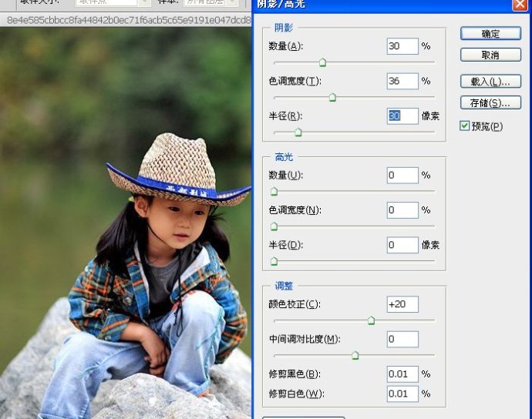The width and height of the screenshot is (532, 419).
Task: Click the shadows 数量(A) slider handle
Action: [322, 62]
